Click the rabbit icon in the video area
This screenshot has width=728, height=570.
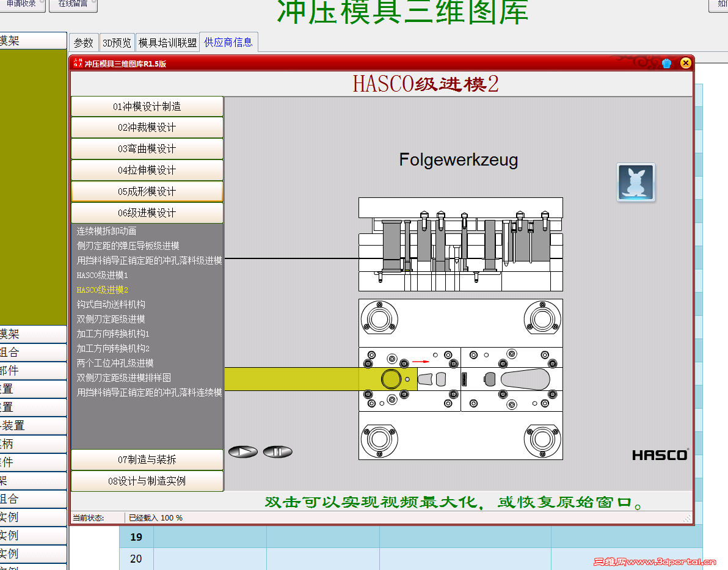click(636, 182)
